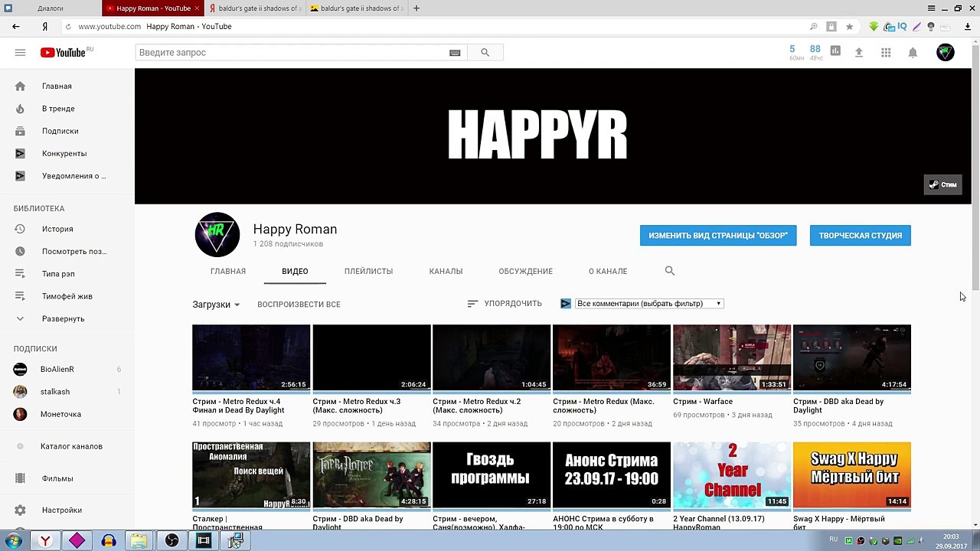Open Yandex Browser from the taskbar
The height and width of the screenshot is (551, 980).
tap(45, 541)
